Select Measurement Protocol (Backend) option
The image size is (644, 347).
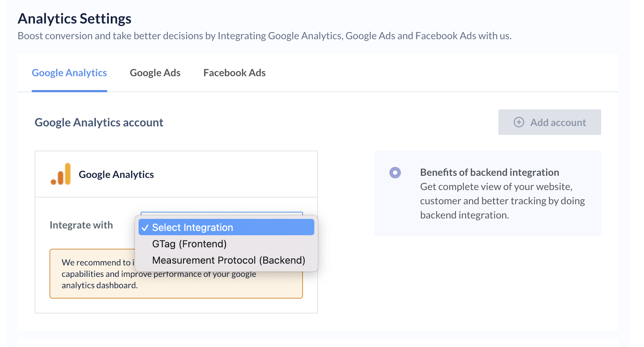[226, 260]
